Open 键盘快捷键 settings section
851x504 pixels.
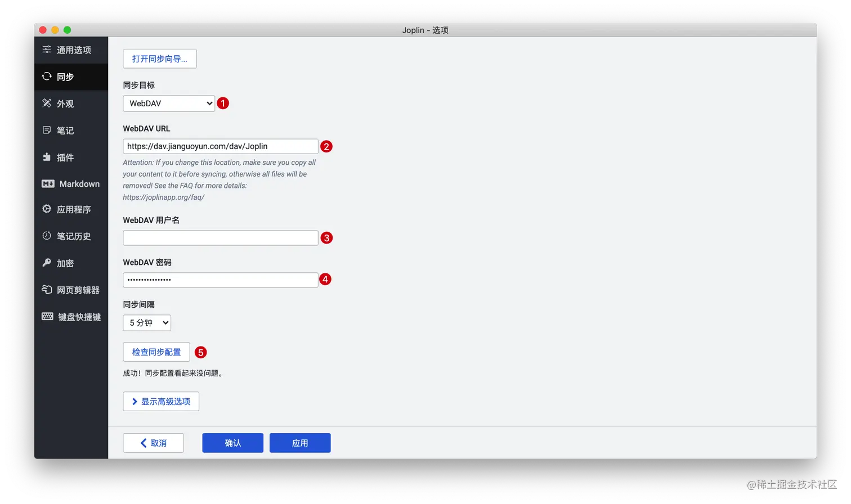[x=71, y=317]
